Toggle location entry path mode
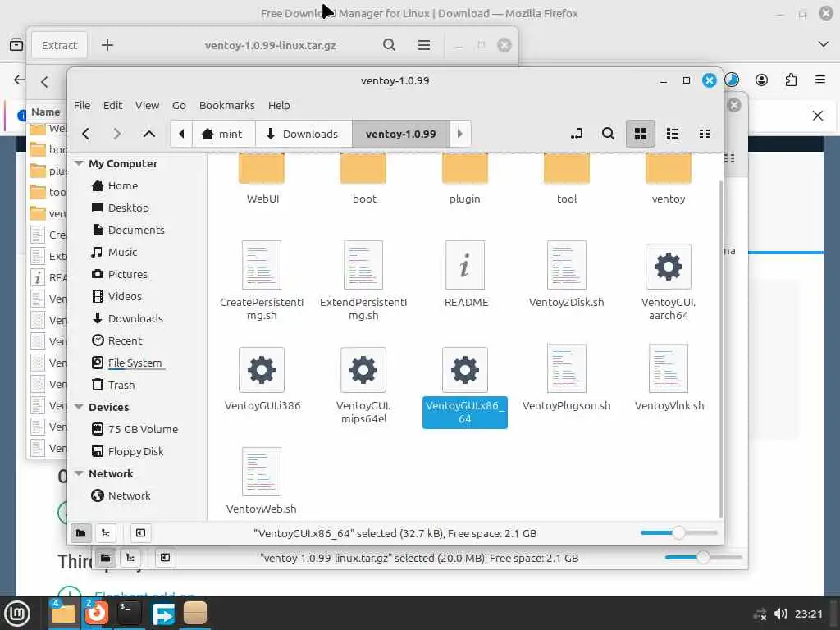 [x=577, y=134]
